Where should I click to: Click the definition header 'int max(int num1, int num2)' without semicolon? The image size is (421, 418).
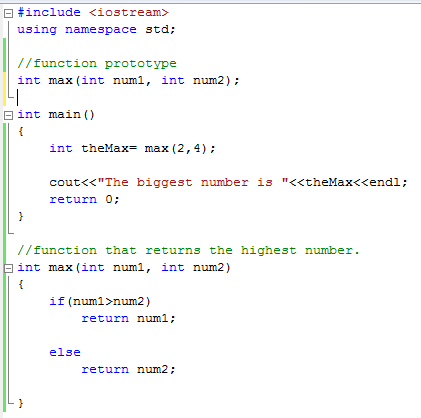pyautogui.click(x=124, y=267)
